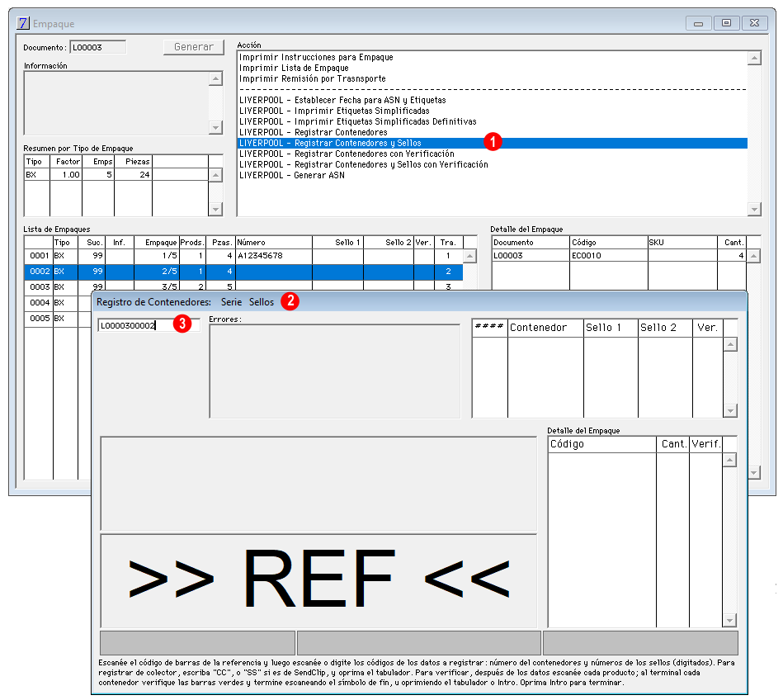Select Imprimir Instrucciones para Empaque action
The image size is (783, 700).
coord(316,57)
